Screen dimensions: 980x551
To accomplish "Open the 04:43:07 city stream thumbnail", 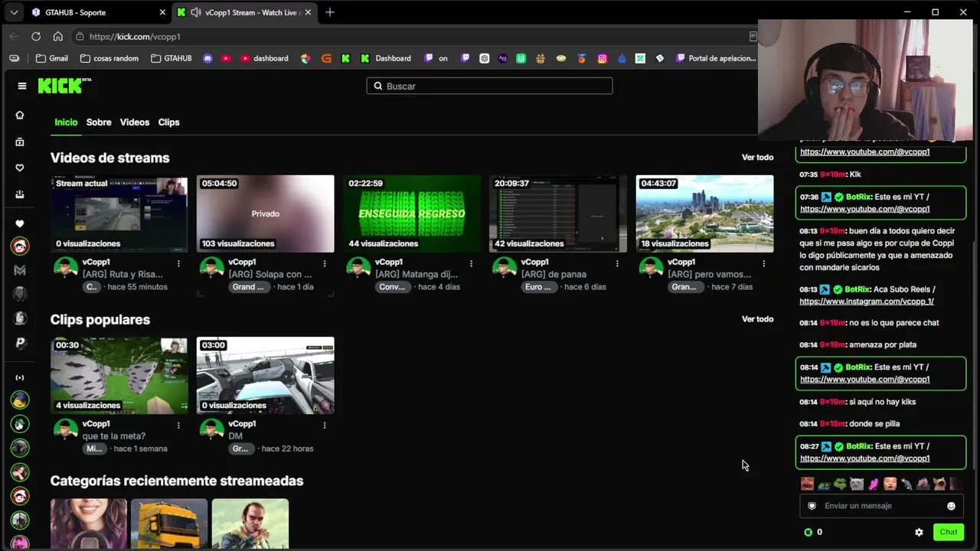I will point(704,214).
